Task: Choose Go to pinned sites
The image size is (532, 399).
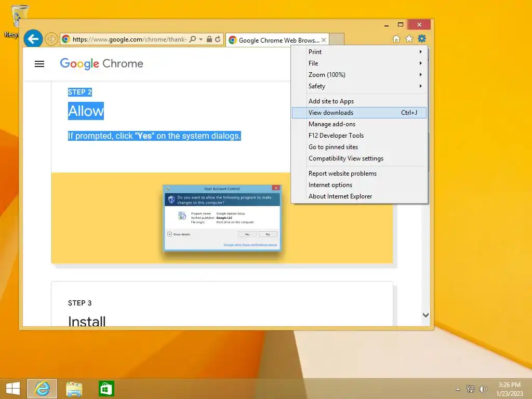Action: point(359,147)
